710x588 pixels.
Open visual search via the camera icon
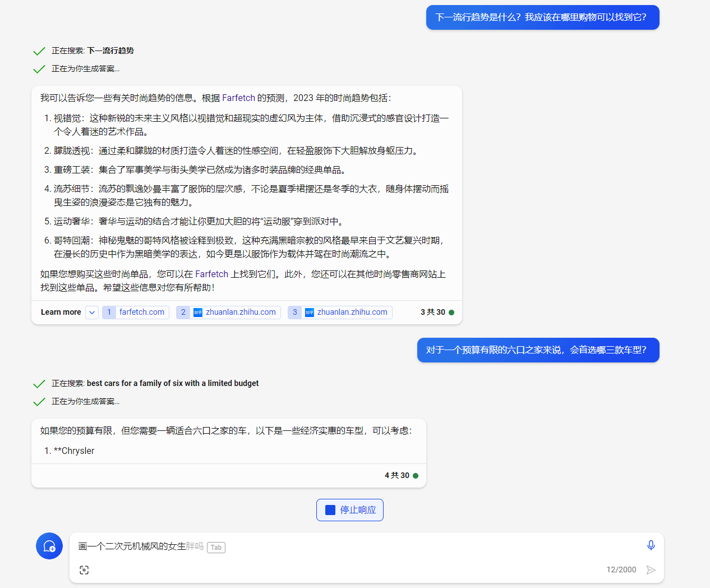click(84, 569)
